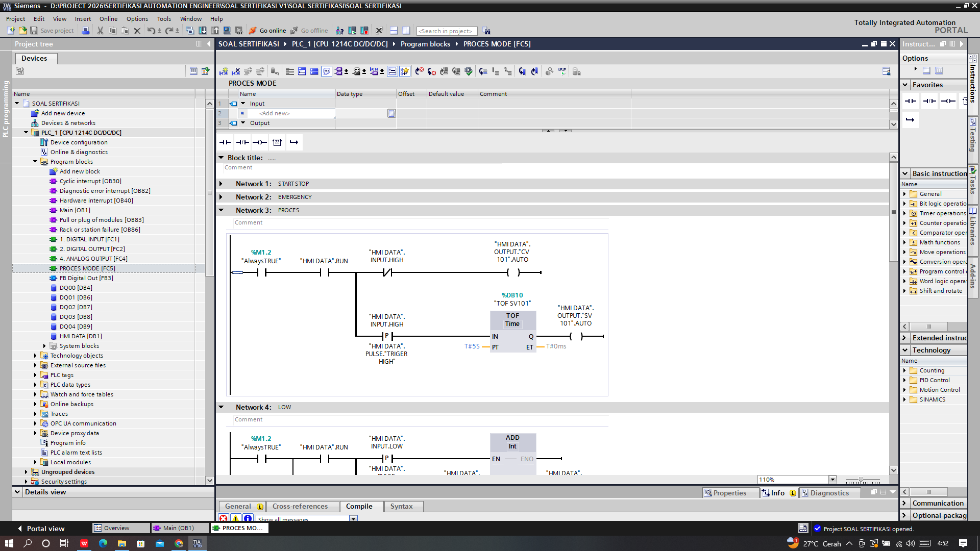
Task: Insert an empty box from favorites bar
Action: [277, 142]
